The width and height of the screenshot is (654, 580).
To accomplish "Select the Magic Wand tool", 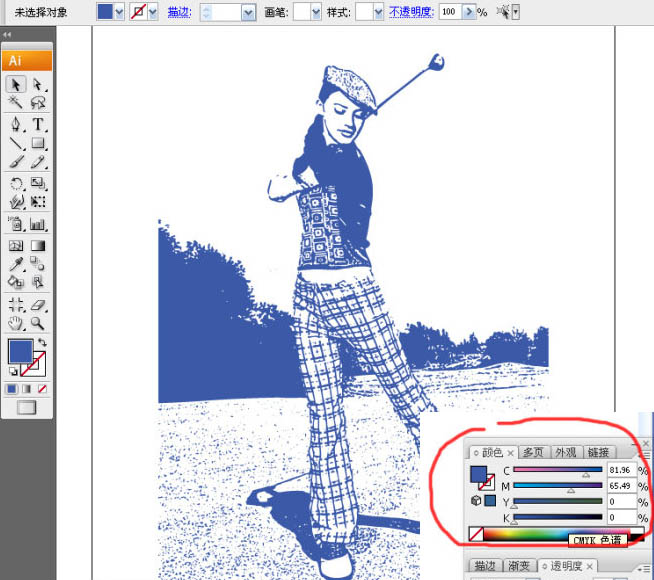I will [16, 103].
